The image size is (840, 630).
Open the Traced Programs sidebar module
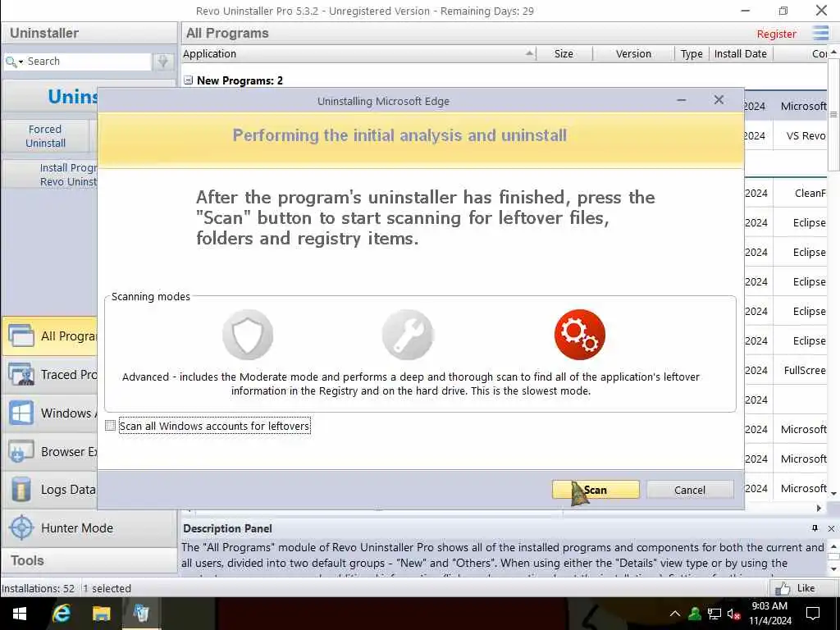pyautogui.click(x=50, y=374)
